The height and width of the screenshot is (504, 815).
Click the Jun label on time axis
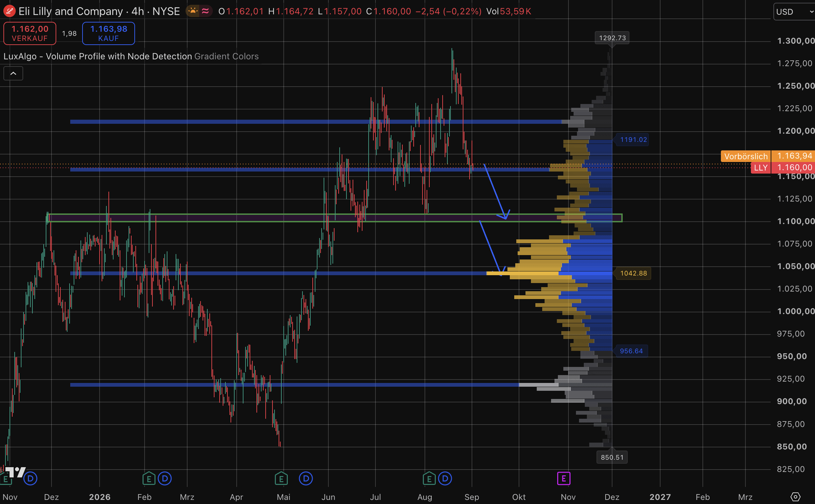point(328,497)
